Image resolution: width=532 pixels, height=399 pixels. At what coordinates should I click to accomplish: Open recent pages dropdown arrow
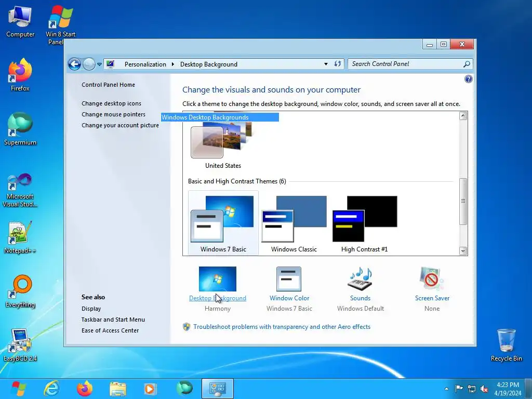point(99,64)
